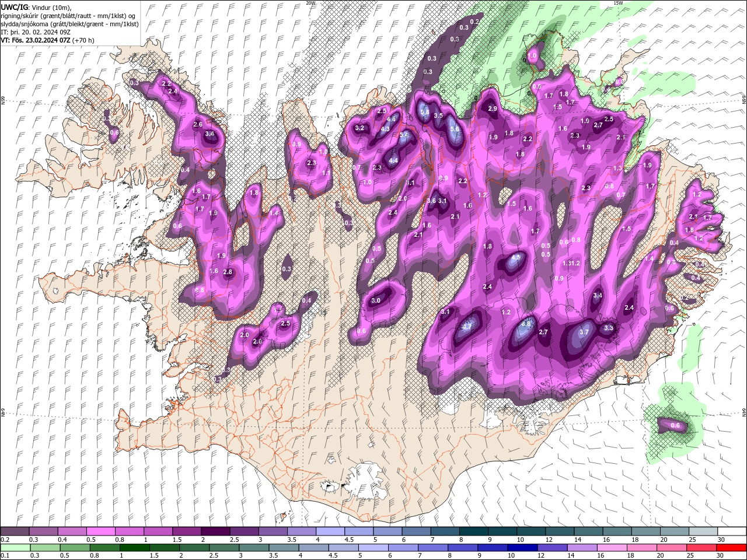Viewport: 747px width, 560px height.
Task: Click the "5.6" snowfall value on the map
Action: [455, 129]
